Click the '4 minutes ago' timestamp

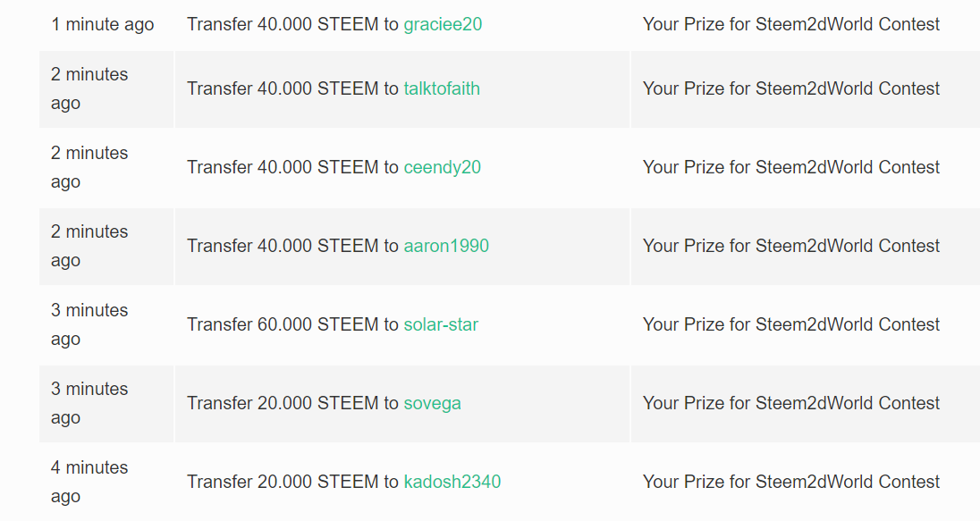point(89,483)
